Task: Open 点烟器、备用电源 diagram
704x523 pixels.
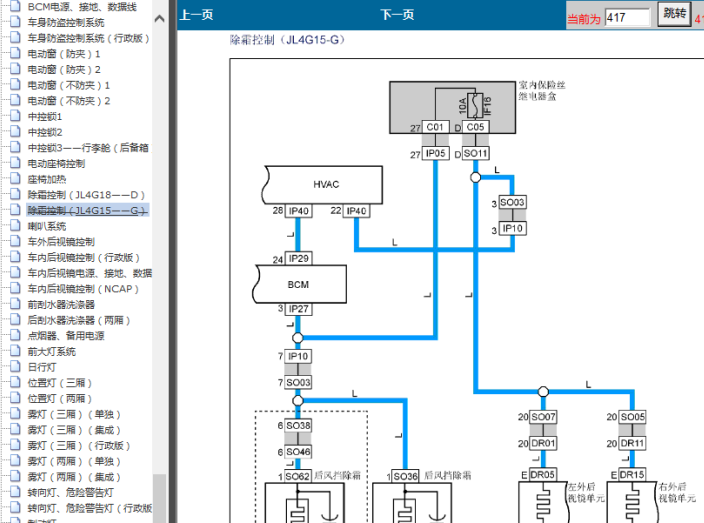Action: (65, 336)
